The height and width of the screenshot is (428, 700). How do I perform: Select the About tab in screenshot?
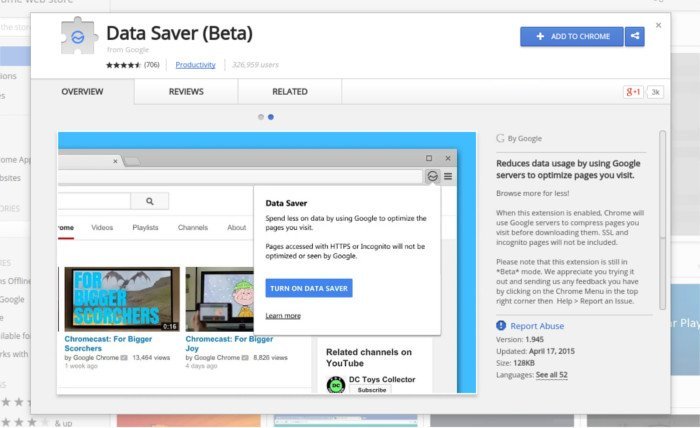point(237,228)
